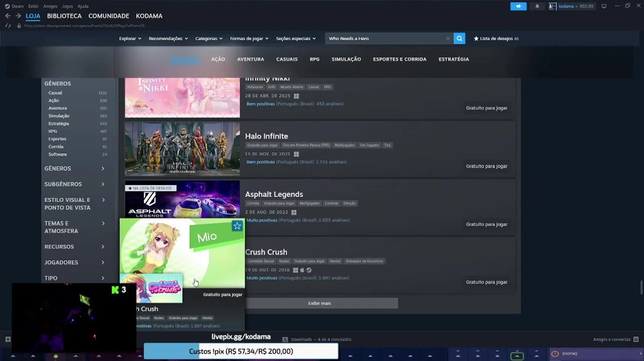Open the Seções especiais dropdown
644x361 pixels.
[x=296, y=39]
